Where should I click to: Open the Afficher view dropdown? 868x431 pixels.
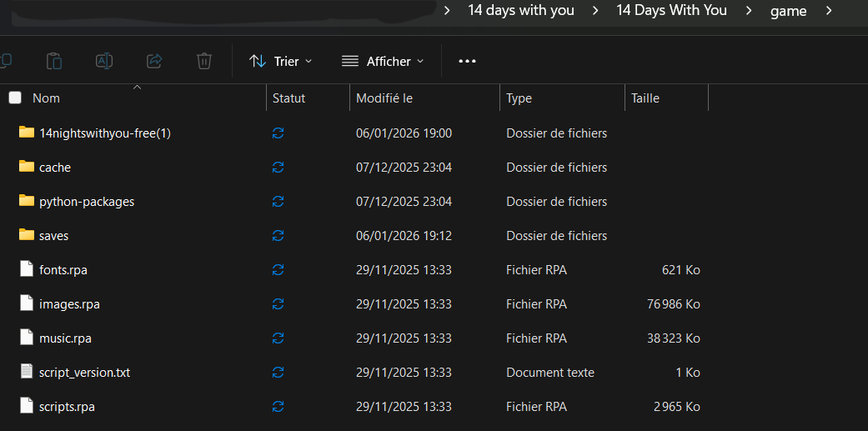tap(383, 61)
